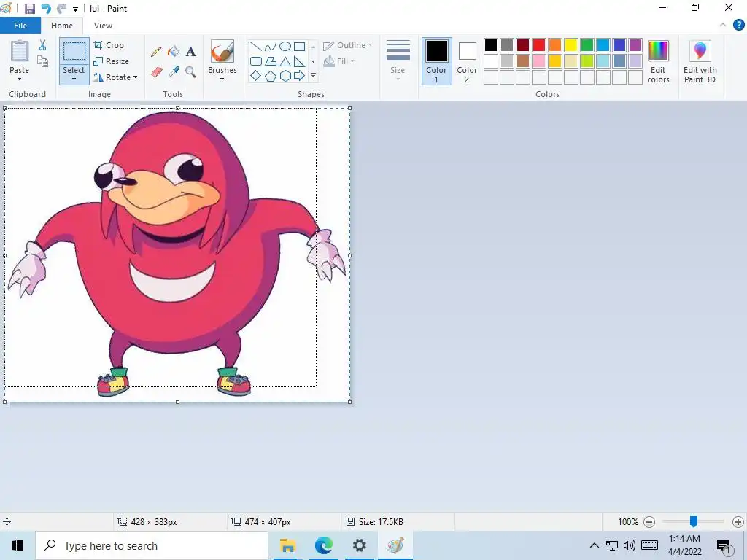Save the file with the floppy icon
The width and height of the screenshot is (747, 560).
tap(29, 9)
